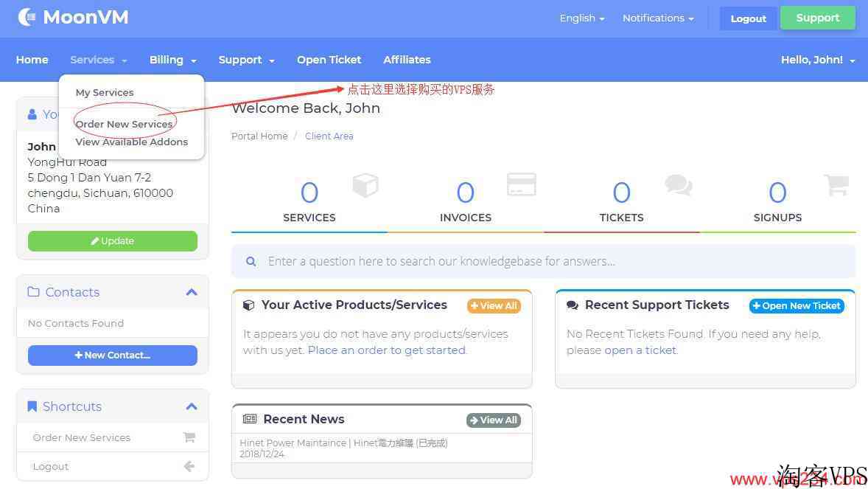This screenshot has width=868, height=489.
Task: Click the cube icon beside Your Active Products/Services
Action: click(248, 305)
